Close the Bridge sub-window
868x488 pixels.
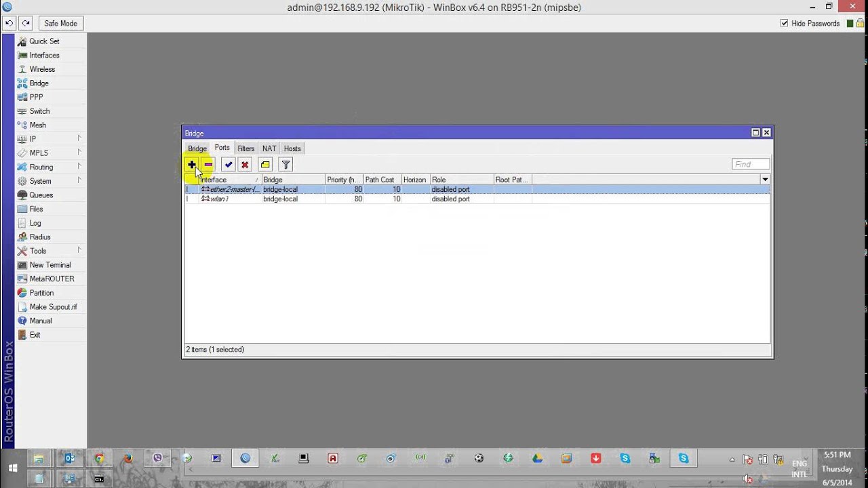pos(766,133)
